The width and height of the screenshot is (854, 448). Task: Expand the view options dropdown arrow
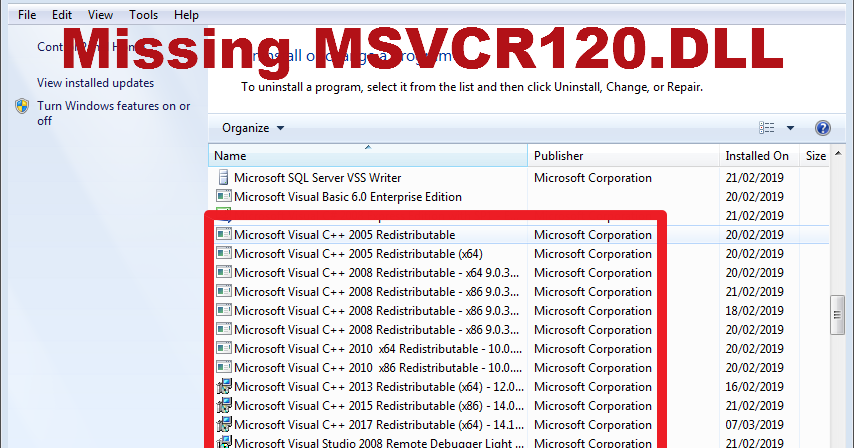coord(790,128)
